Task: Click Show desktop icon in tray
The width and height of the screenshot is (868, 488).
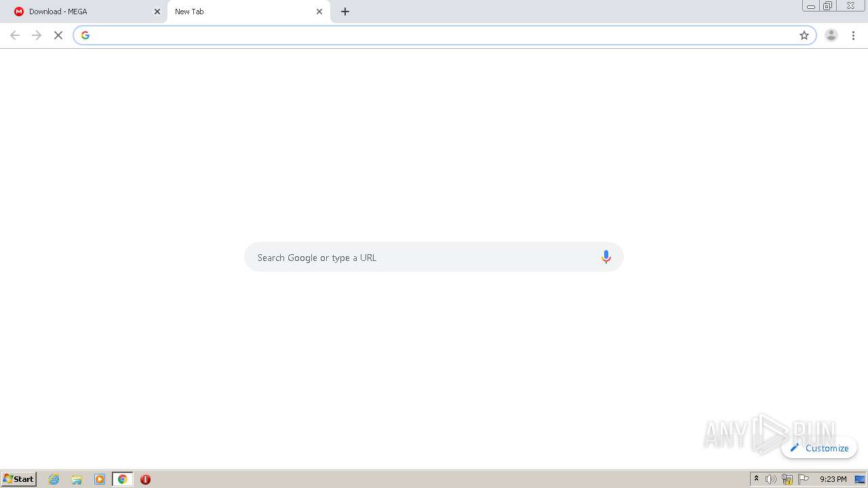Action: click(860, 479)
